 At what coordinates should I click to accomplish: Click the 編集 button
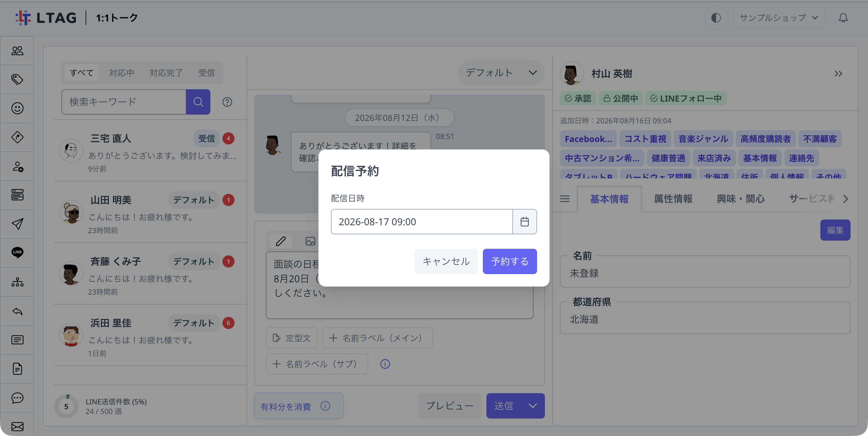click(x=835, y=230)
